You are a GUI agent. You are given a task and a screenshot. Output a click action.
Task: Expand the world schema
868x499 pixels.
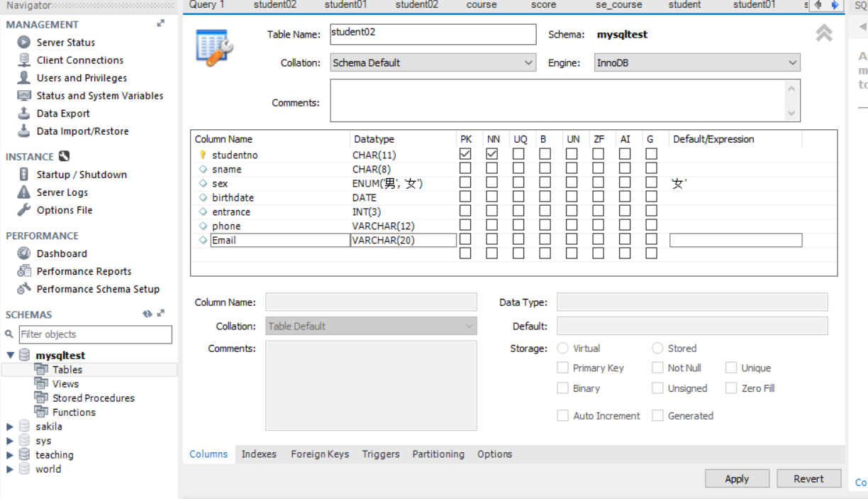[x=10, y=469]
